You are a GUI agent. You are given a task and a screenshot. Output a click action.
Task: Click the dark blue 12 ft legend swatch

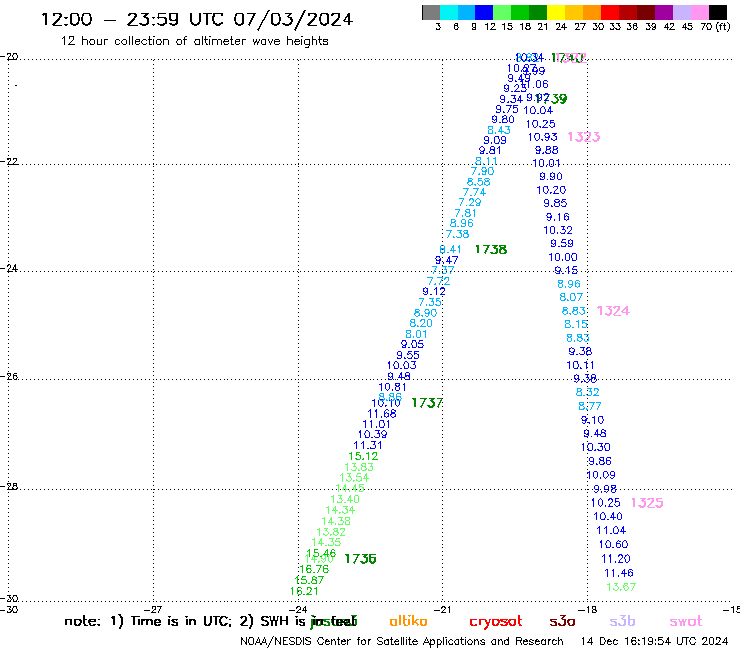tap(485, 12)
